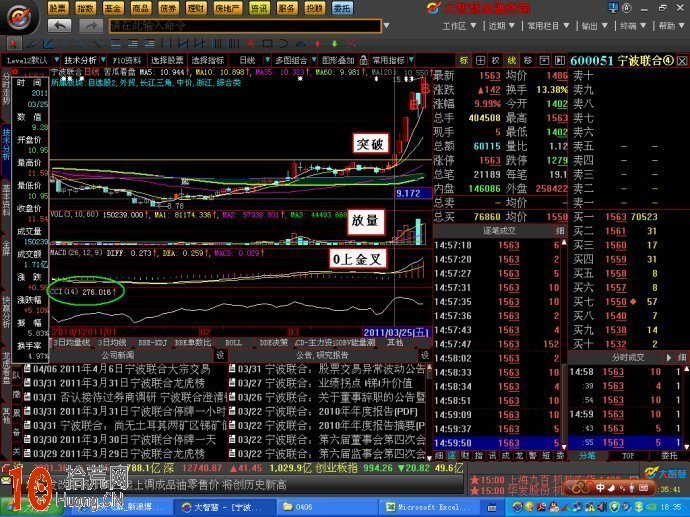
Task: Click the back arrow navigation button
Action: point(59,26)
